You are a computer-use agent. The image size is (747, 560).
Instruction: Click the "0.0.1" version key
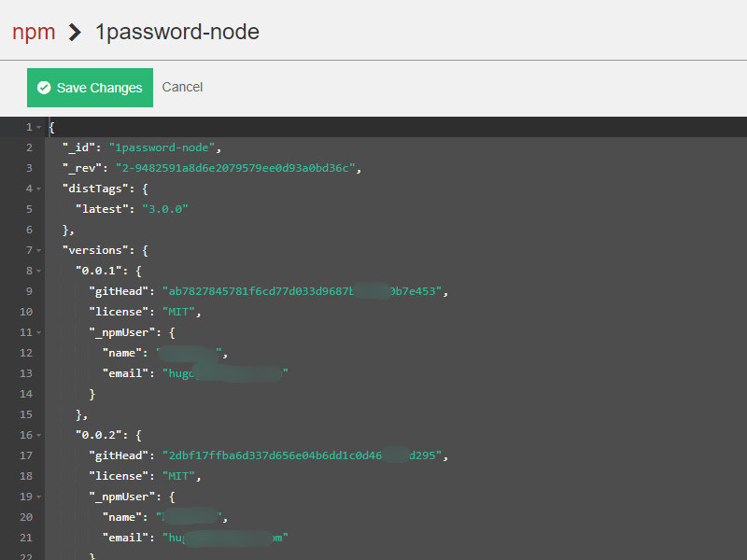[99, 271]
